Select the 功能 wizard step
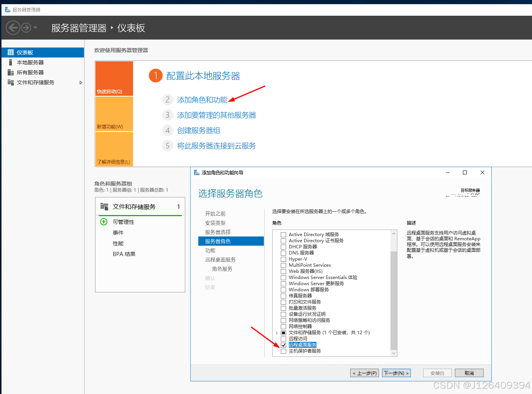 click(210, 251)
